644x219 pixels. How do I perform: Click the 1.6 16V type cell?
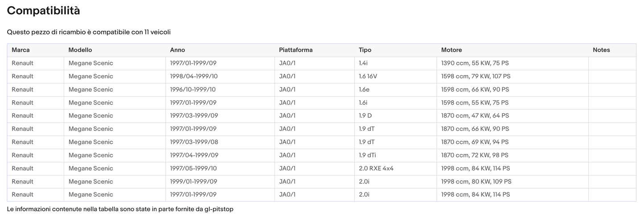click(x=368, y=76)
